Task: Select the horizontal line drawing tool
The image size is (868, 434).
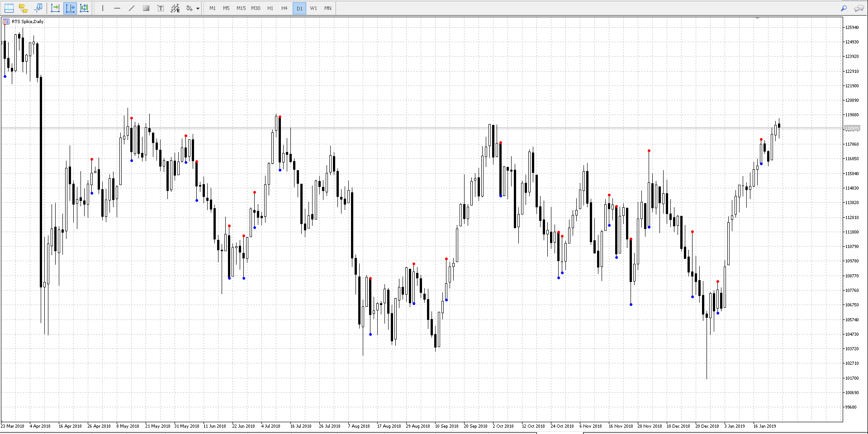Action: 117,8
